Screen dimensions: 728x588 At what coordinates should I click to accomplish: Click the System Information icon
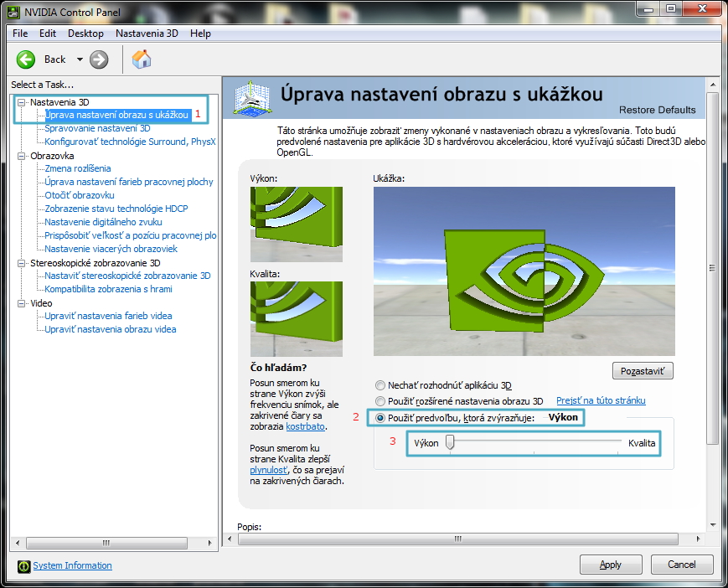coord(23,565)
